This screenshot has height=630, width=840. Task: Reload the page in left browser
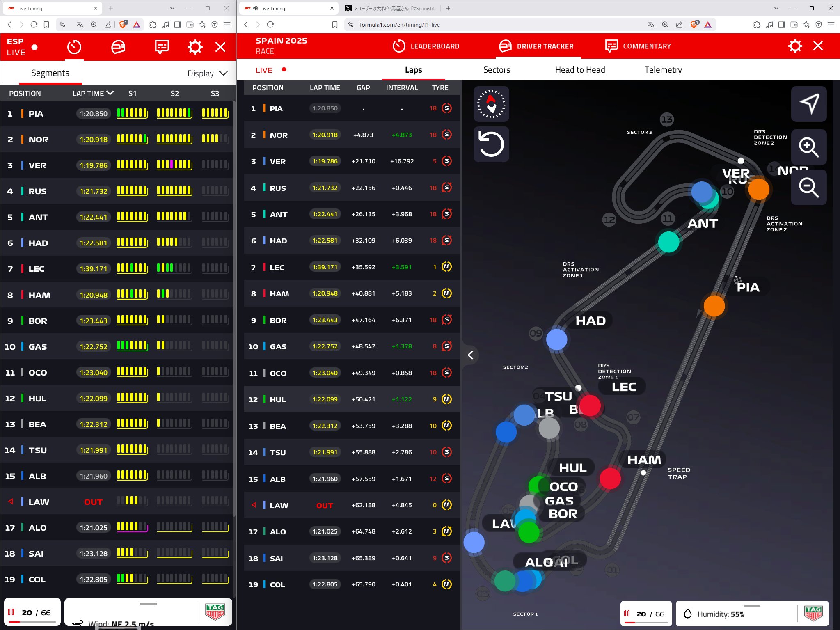coord(34,25)
